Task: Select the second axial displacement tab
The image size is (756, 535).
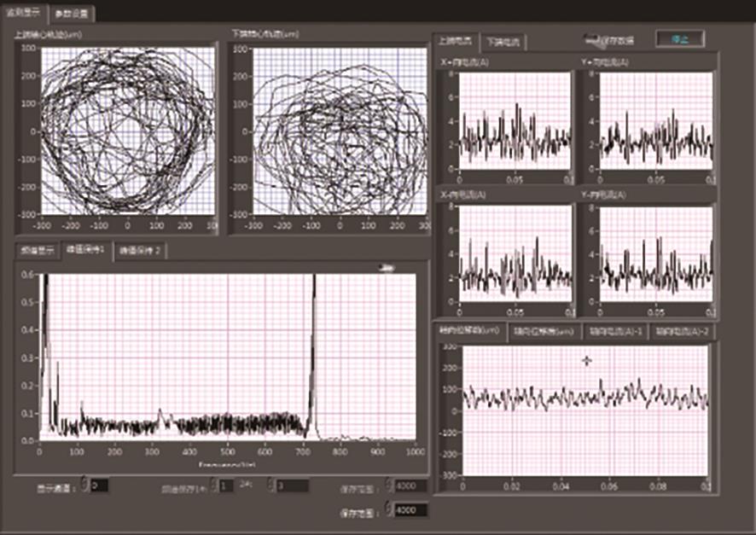Action: tap(544, 331)
